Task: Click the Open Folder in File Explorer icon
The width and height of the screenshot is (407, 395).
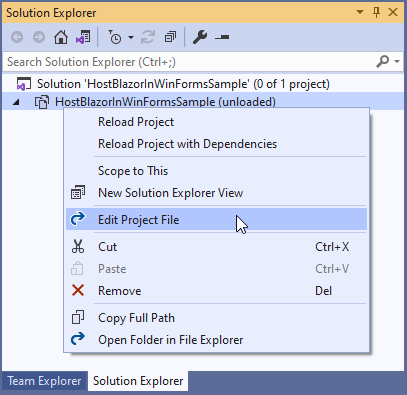Action: pos(78,339)
